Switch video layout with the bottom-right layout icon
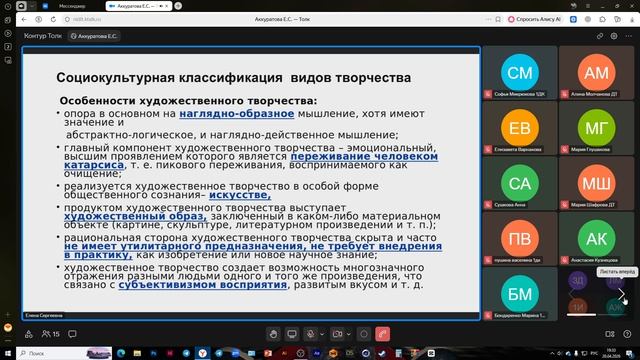640x360 pixels. click(x=610, y=334)
